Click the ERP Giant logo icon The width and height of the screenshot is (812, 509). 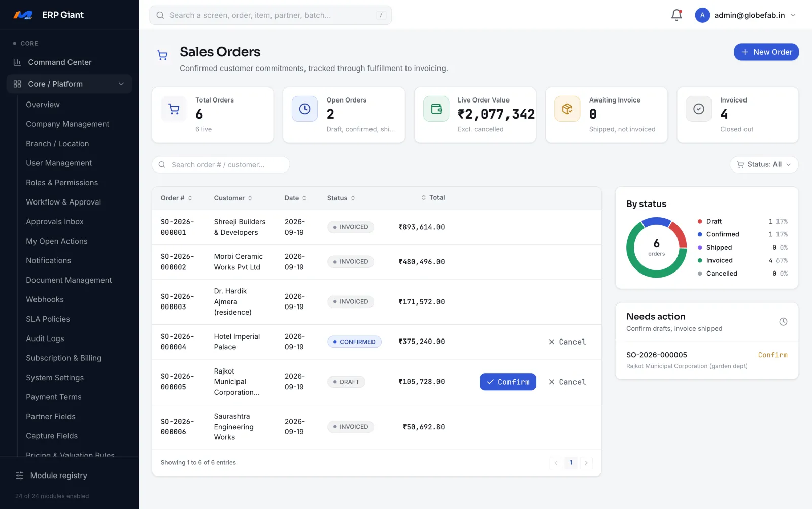[23, 15]
